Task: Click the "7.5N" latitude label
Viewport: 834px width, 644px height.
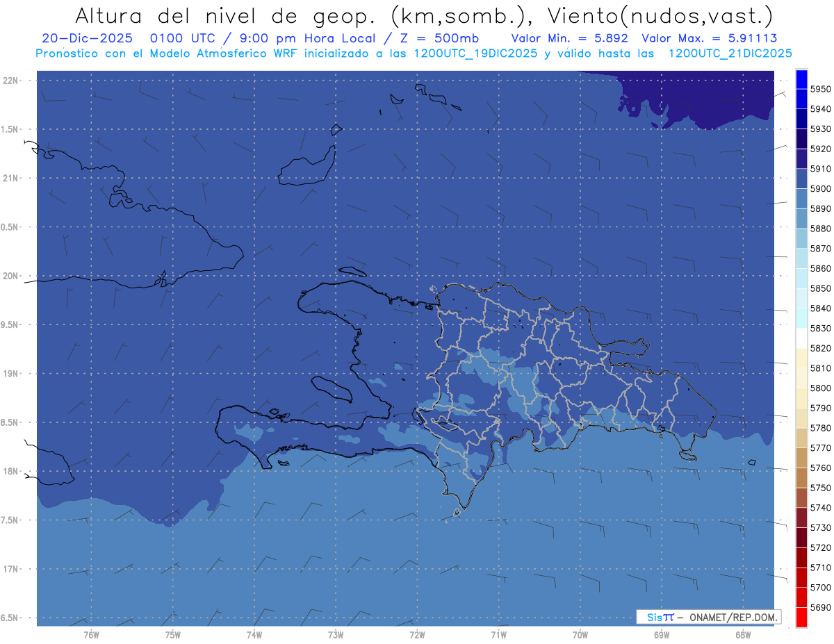Action: (10, 520)
